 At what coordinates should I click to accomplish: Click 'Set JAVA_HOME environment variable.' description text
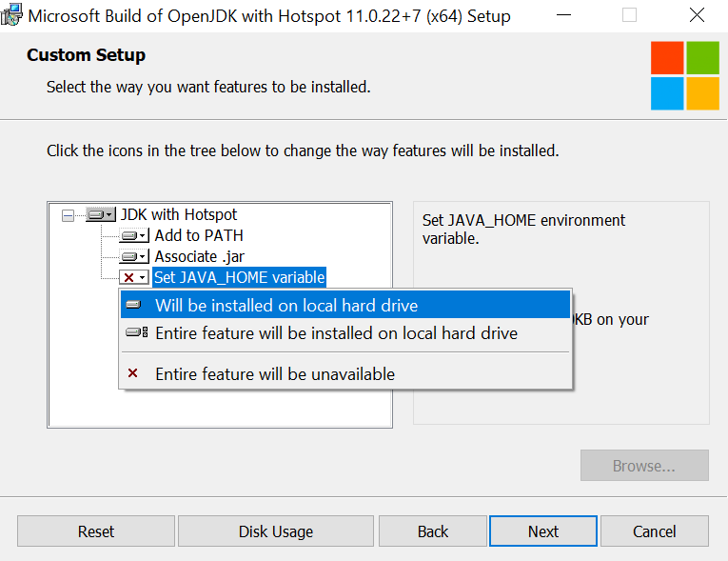pyautogui.click(x=523, y=230)
